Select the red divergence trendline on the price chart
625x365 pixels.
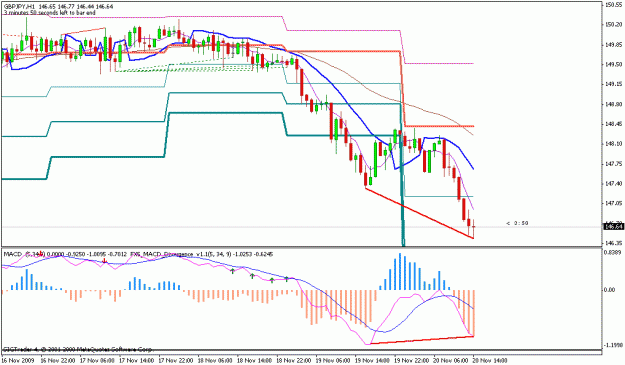coord(419,213)
